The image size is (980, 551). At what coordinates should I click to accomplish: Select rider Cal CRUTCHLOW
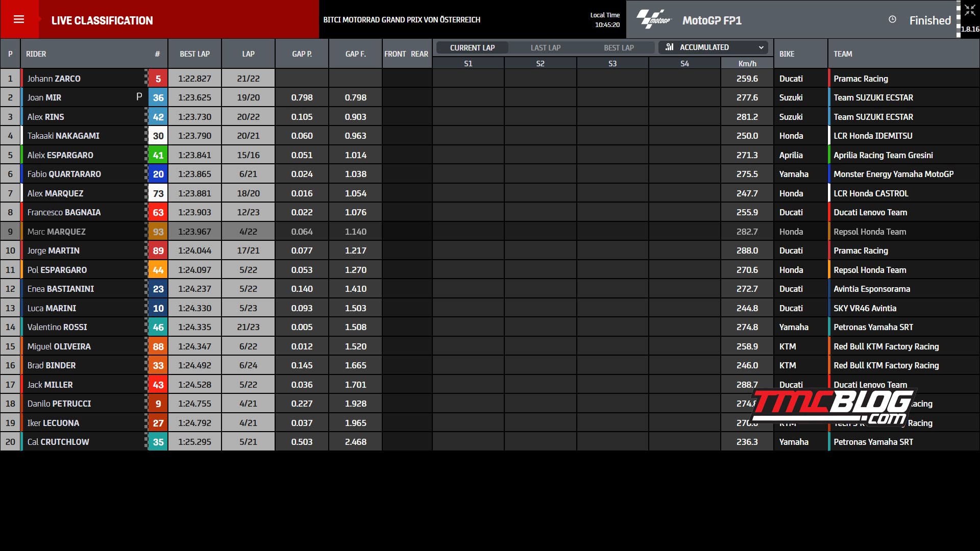(x=58, y=442)
